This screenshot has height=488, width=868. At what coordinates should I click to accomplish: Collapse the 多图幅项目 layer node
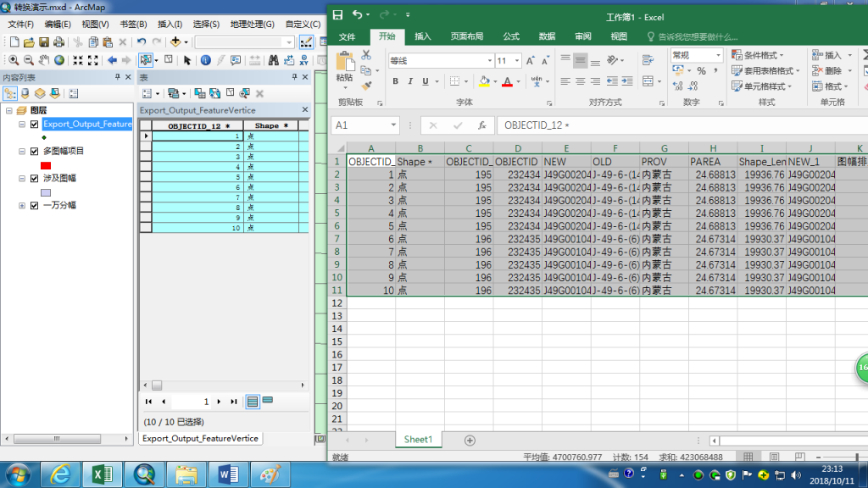pos(22,151)
